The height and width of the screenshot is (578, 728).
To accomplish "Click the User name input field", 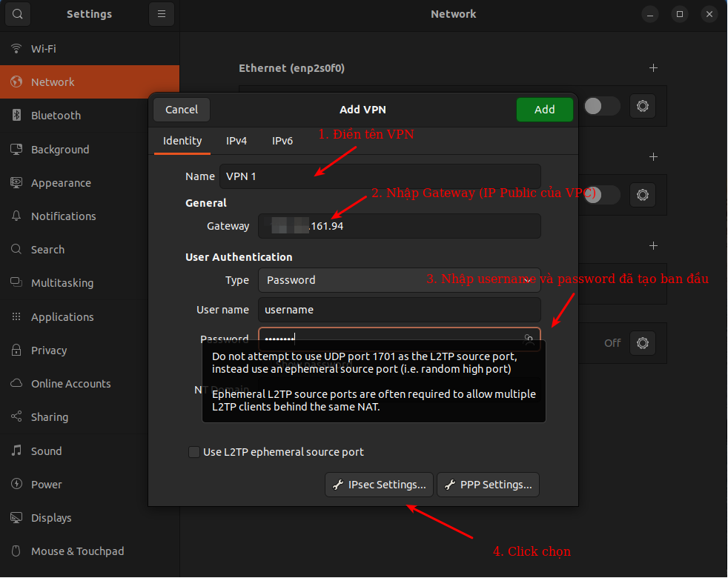I will tap(400, 310).
